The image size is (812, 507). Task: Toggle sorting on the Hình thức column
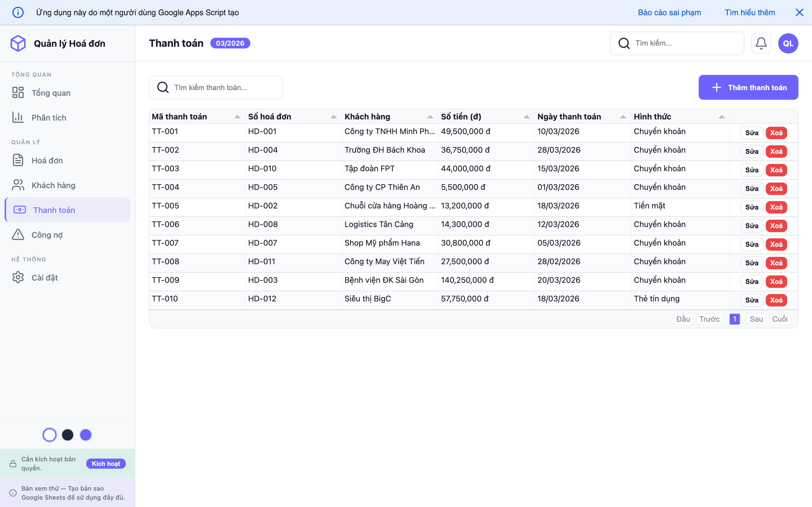tap(722, 117)
